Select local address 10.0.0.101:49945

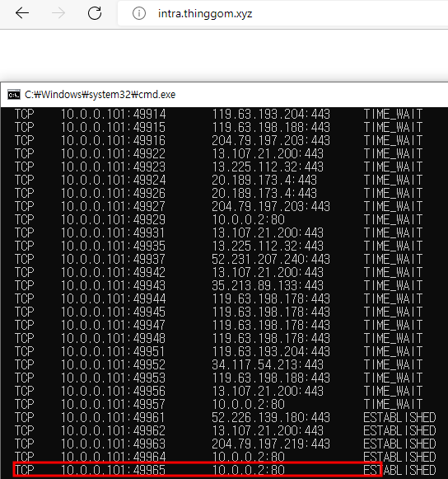coord(113,312)
